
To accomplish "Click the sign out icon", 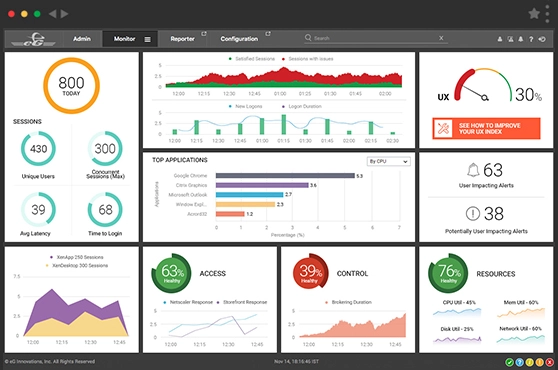I will [542, 39].
